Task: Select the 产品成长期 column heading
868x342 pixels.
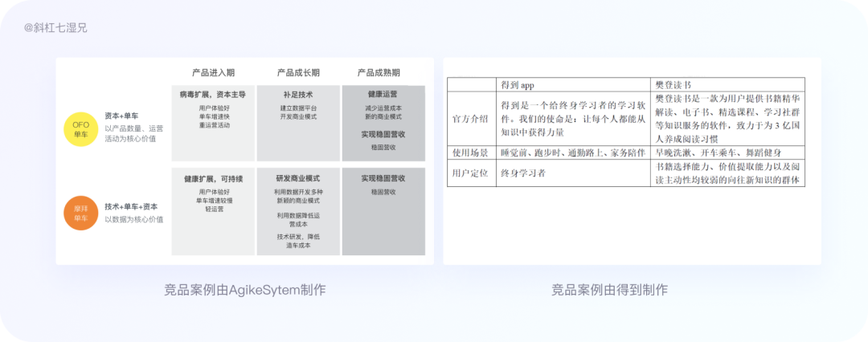Action: pyautogui.click(x=298, y=72)
